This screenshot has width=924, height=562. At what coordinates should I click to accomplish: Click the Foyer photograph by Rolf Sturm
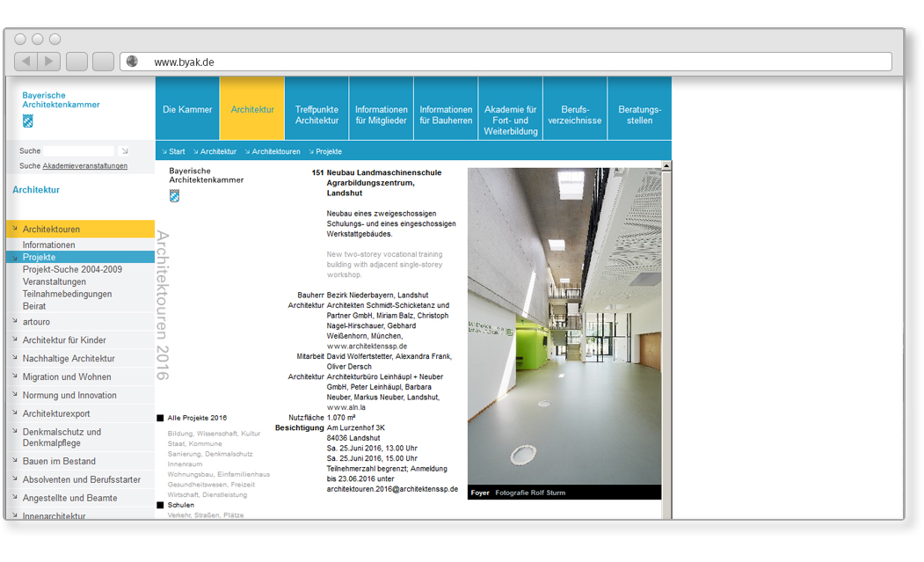(x=564, y=325)
